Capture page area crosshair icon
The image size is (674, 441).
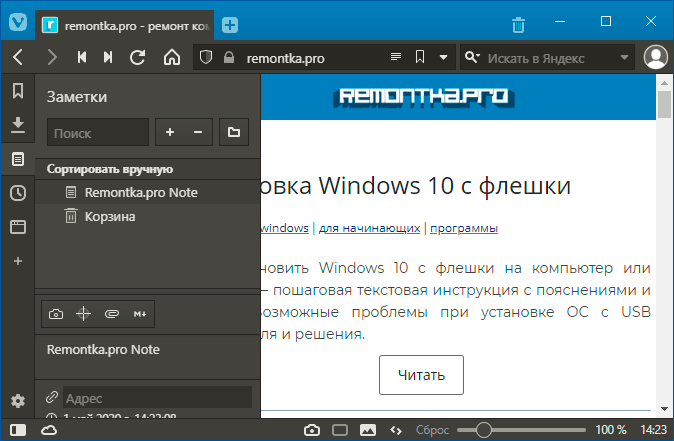coord(83,314)
